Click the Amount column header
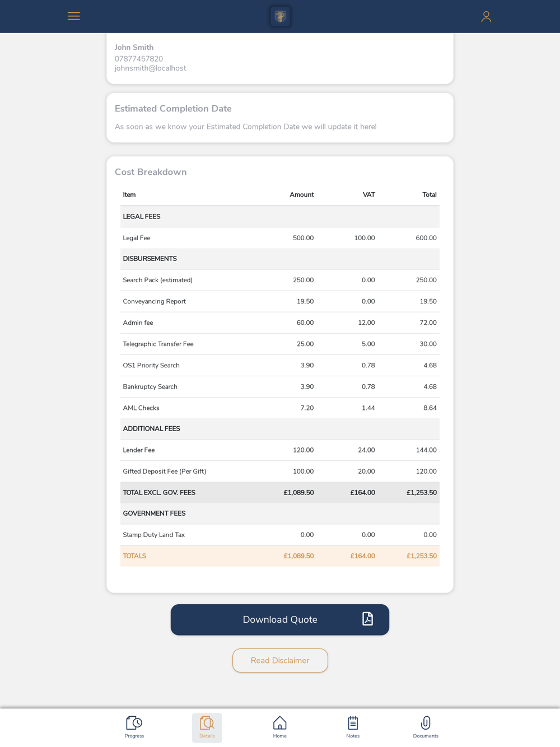Viewport: 560px width, 747px height. click(302, 195)
